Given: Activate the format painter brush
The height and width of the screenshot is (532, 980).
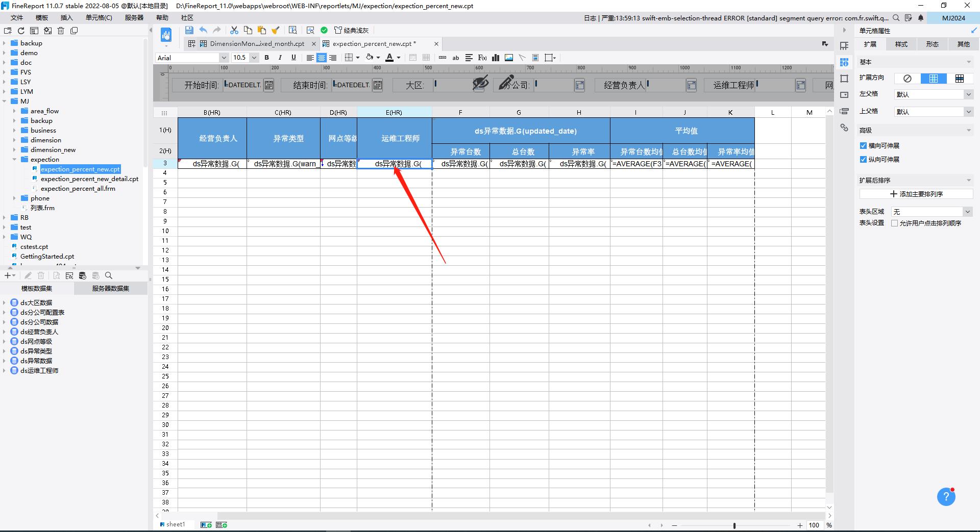Looking at the screenshot, I should point(276,30).
